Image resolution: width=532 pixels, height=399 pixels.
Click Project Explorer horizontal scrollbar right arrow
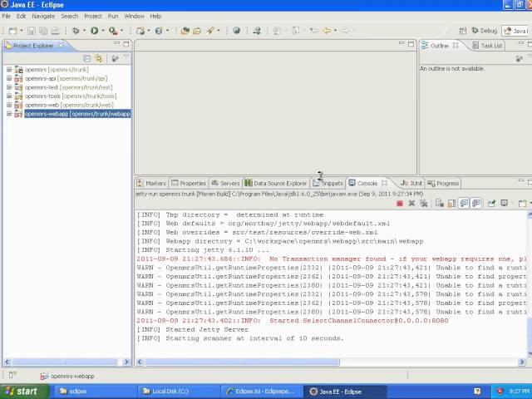[126, 362]
